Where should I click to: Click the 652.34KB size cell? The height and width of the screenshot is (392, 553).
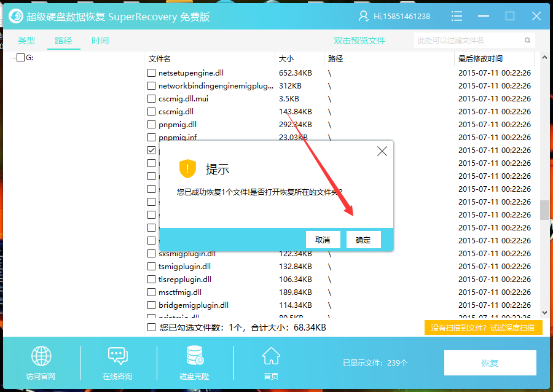295,73
